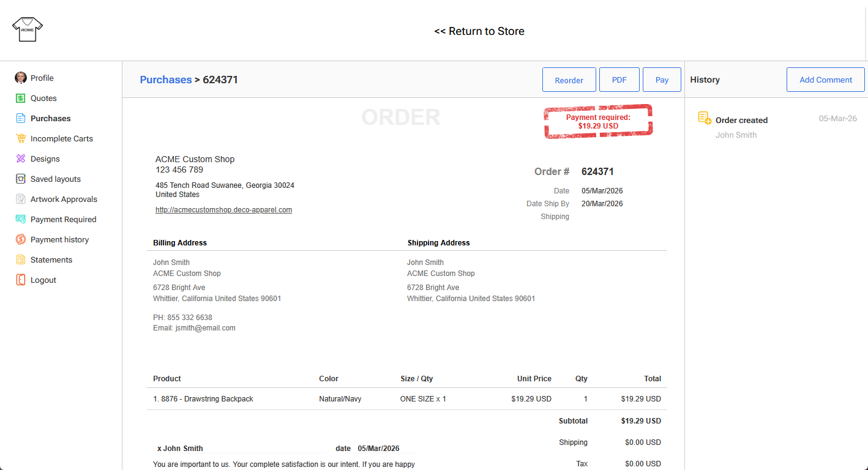This screenshot has width=868, height=470.
Task: Click the Statements icon in sidebar
Action: (x=21, y=259)
